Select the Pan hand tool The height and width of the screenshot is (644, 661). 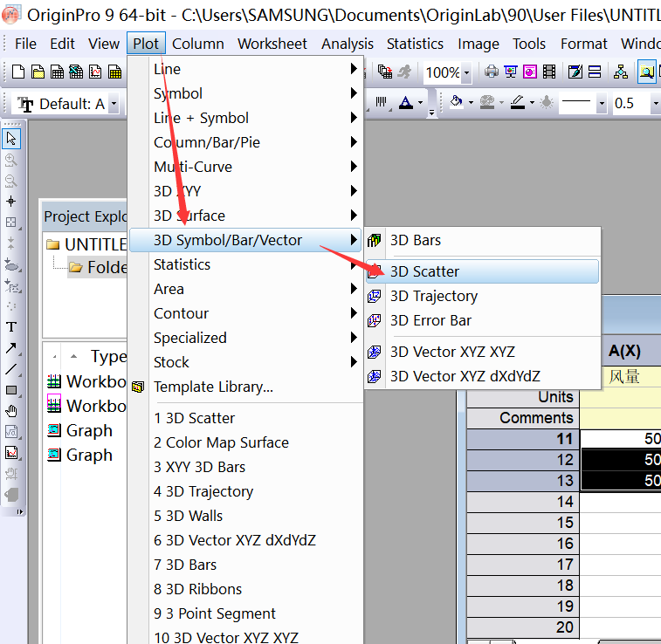(11, 411)
